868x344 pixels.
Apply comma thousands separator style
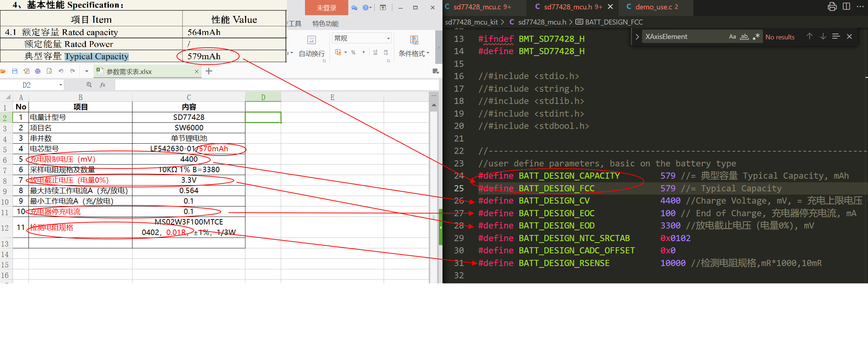(363, 53)
